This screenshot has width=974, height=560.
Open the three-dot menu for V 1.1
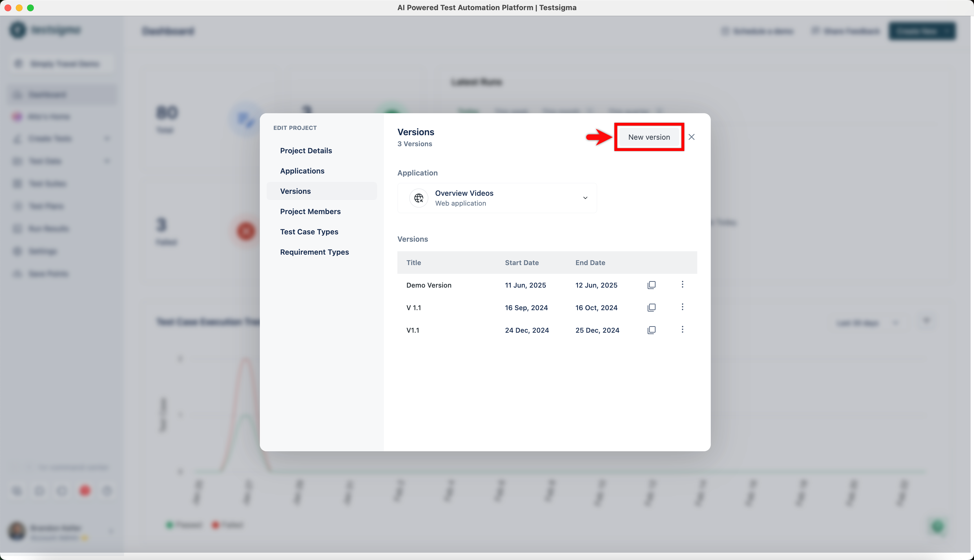click(682, 307)
